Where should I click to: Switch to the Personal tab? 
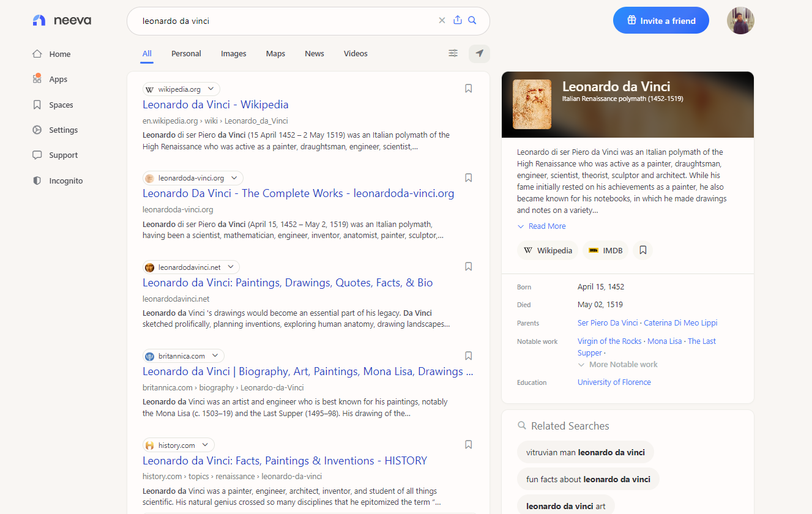[x=186, y=53]
